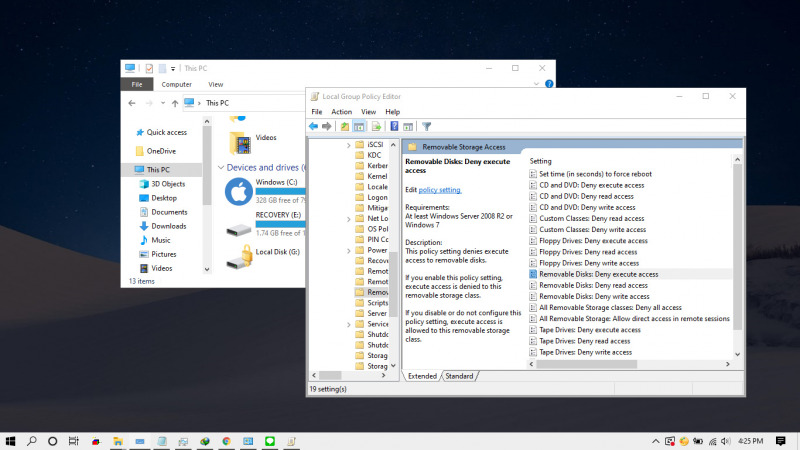
Task: Select the Videos folder icon in This PC
Action: 240,143
